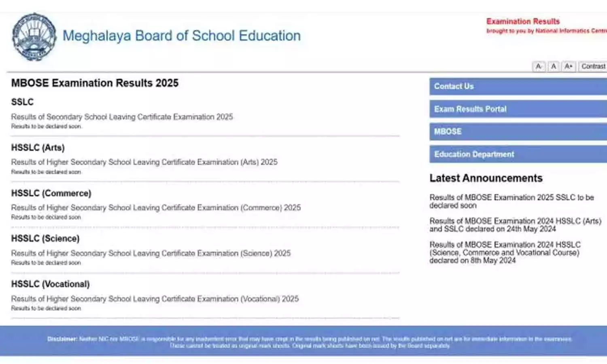Screen dimensions: 607x364
Task: Visit the MBOSE sidebar link
Action: click(x=448, y=131)
